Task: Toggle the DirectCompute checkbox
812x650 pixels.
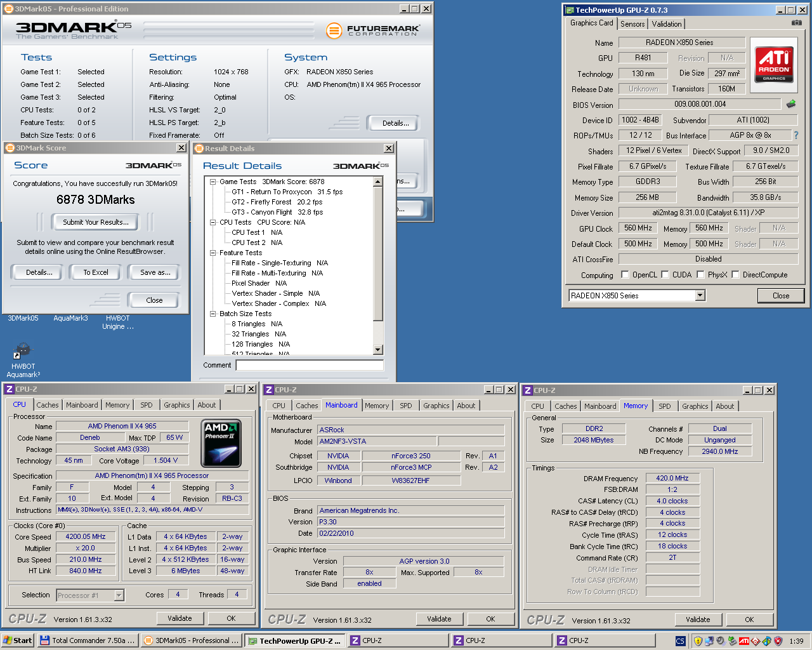Action: (735, 274)
